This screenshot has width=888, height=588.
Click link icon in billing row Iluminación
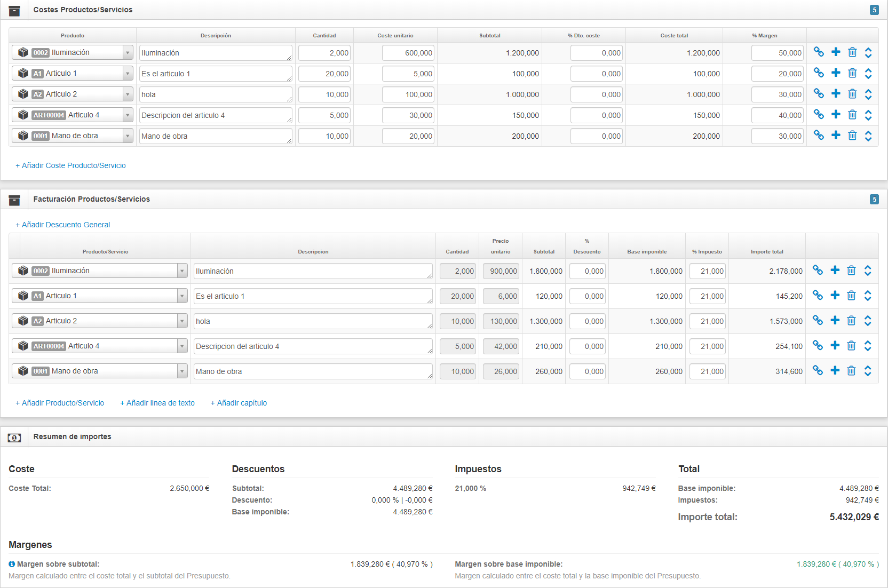[818, 271]
